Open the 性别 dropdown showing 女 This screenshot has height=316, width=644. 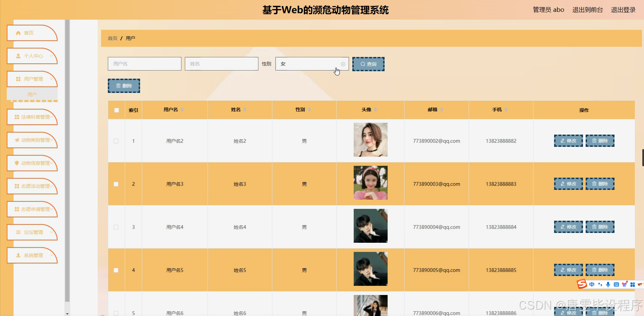(x=312, y=64)
